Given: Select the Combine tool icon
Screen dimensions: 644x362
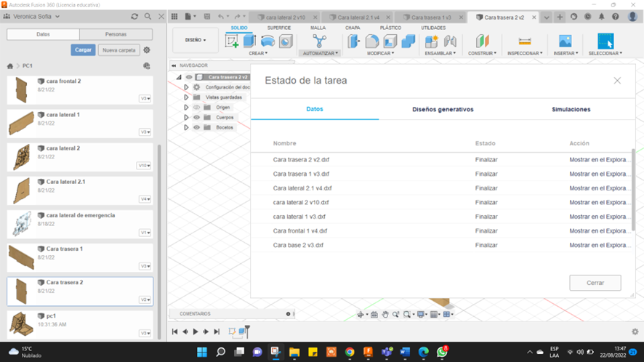Looking at the screenshot, I should (408, 41).
